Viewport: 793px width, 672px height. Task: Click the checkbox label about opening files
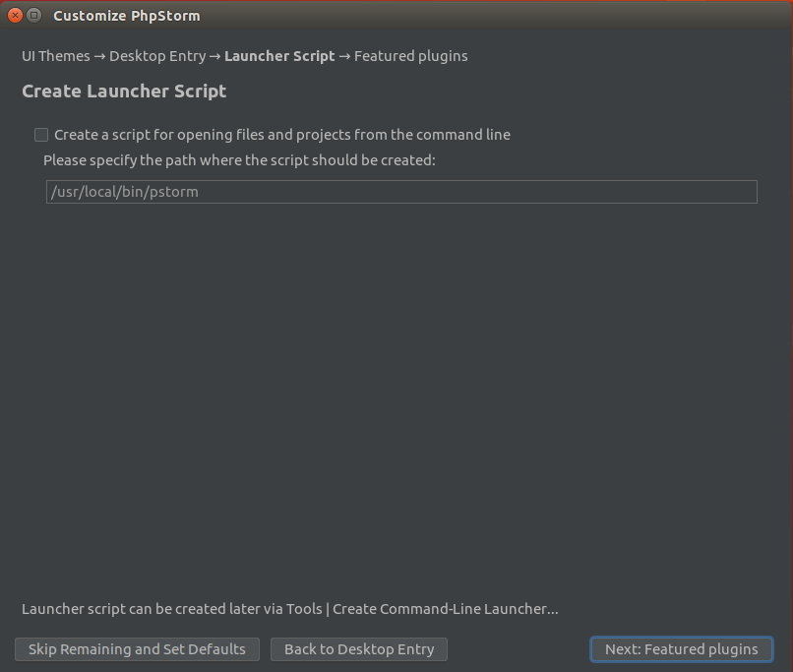pos(282,135)
